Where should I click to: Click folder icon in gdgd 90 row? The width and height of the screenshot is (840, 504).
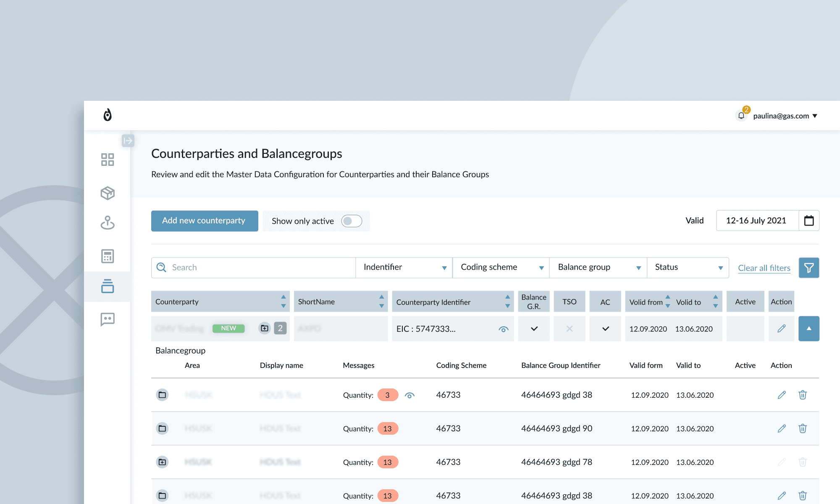162,428
